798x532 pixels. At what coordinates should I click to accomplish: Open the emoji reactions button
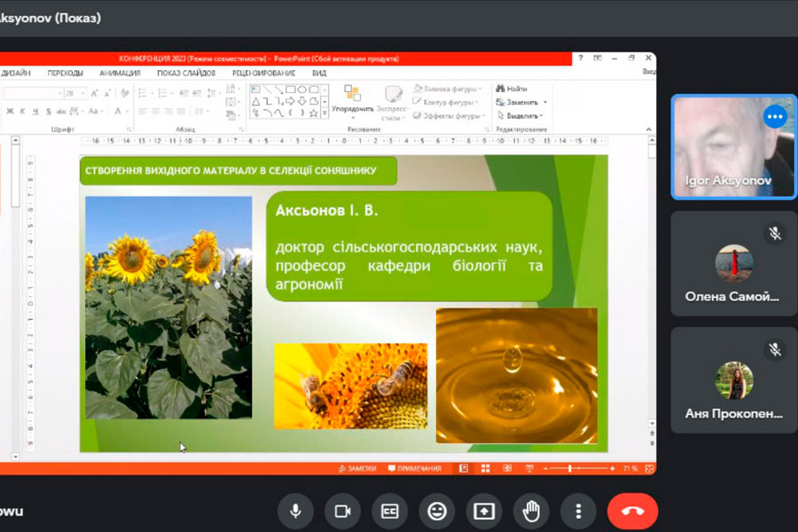coord(436,512)
